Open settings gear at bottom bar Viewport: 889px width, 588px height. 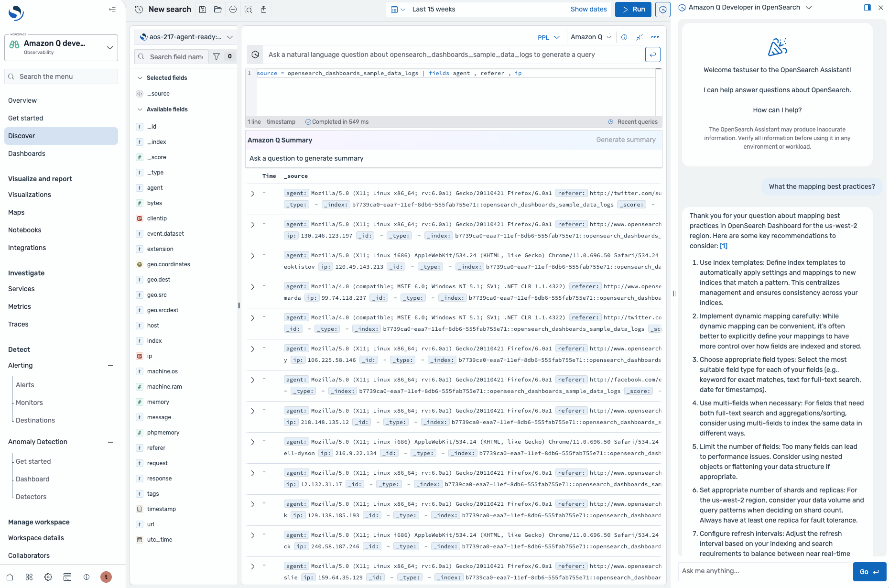point(48,577)
